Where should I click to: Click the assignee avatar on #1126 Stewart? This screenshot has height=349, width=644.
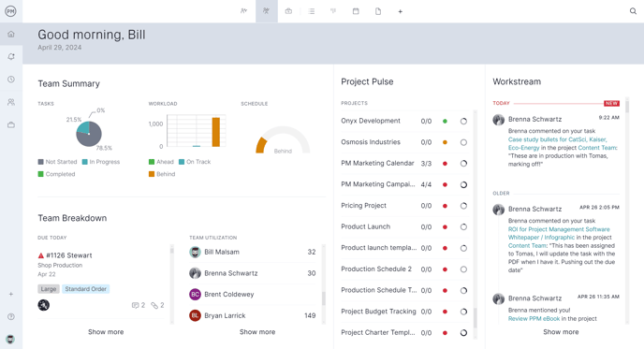[44, 305]
